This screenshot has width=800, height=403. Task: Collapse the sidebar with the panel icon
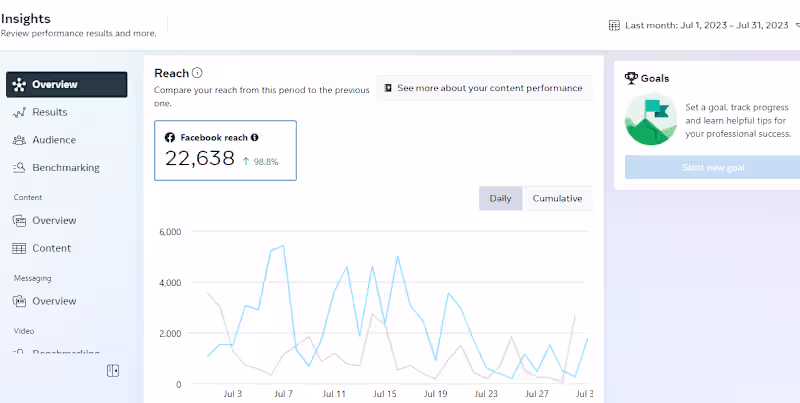(x=113, y=371)
